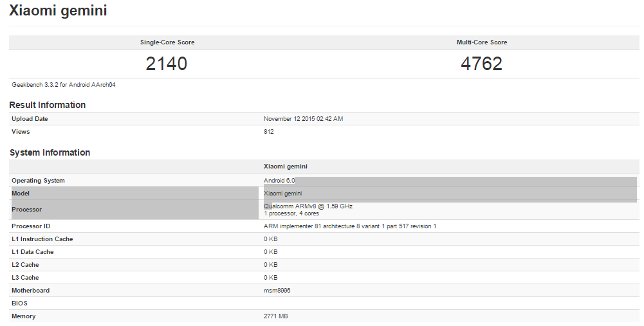Select the Single-Core Score header
Image resolution: width=644 pixels, height=326 pixels.
(167, 42)
